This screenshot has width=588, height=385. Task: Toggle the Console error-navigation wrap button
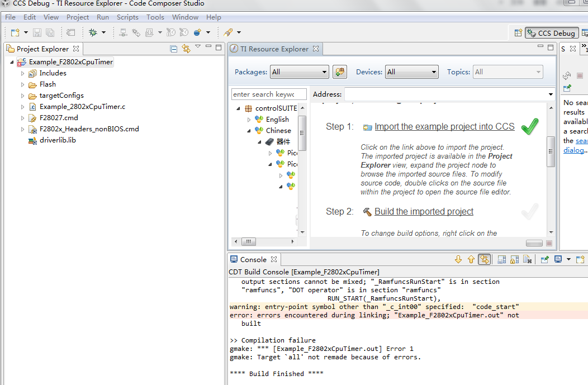484,259
